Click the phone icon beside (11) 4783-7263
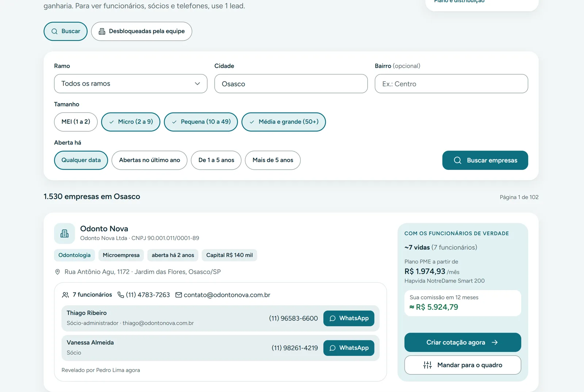 pyautogui.click(x=120, y=295)
